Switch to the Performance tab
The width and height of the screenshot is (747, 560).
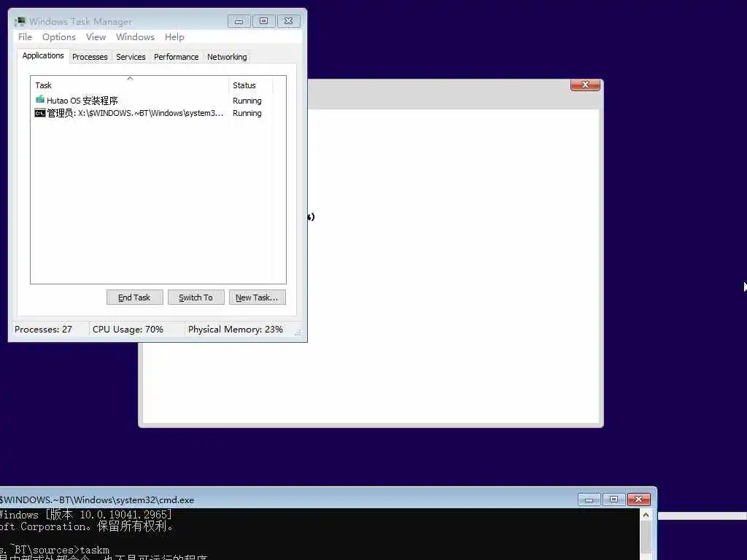click(177, 57)
